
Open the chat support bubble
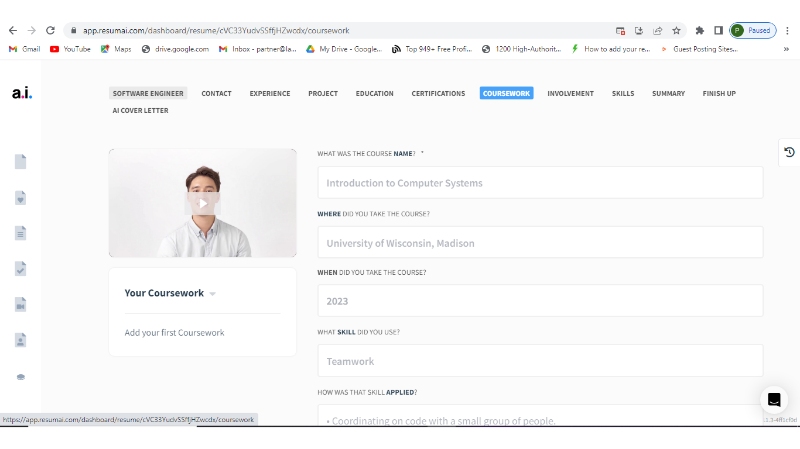[773, 400]
